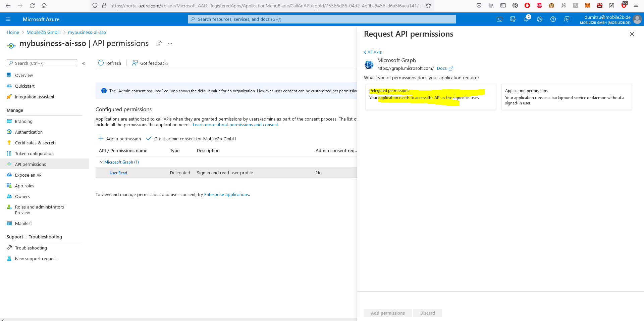
Task: Collapse the Microsoft Graph permissions group
Action: click(x=102, y=162)
